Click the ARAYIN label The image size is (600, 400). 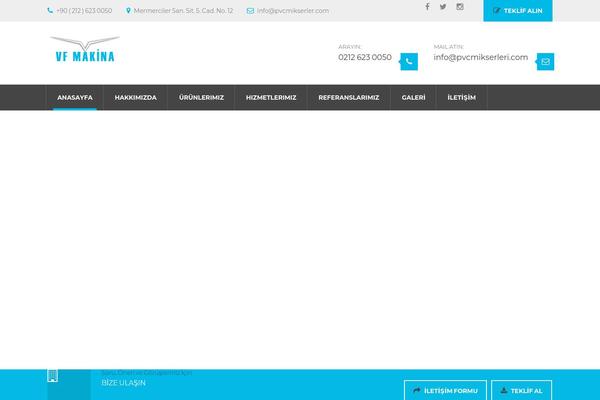tap(349, 47)
